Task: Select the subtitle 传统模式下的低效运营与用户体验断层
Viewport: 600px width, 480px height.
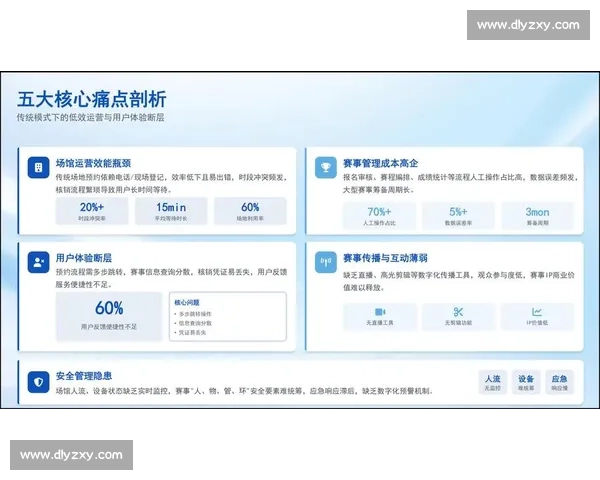Action: (x=90, y=118)
